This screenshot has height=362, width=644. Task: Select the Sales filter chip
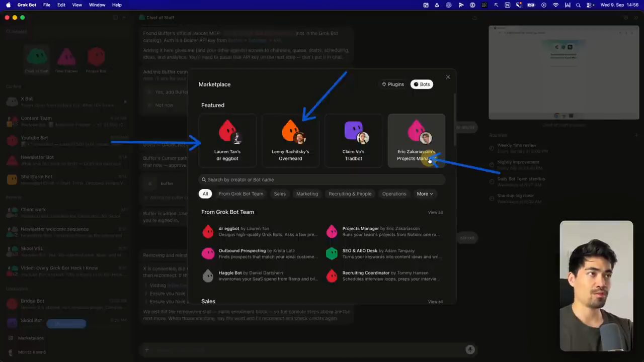point(280,194)
